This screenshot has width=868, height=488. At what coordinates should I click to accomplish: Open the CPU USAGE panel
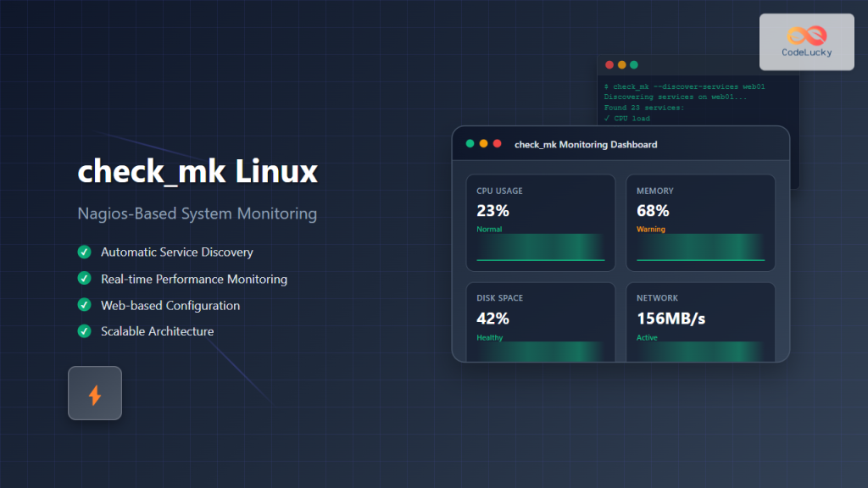pyautogui.click(x=540, y=222)
